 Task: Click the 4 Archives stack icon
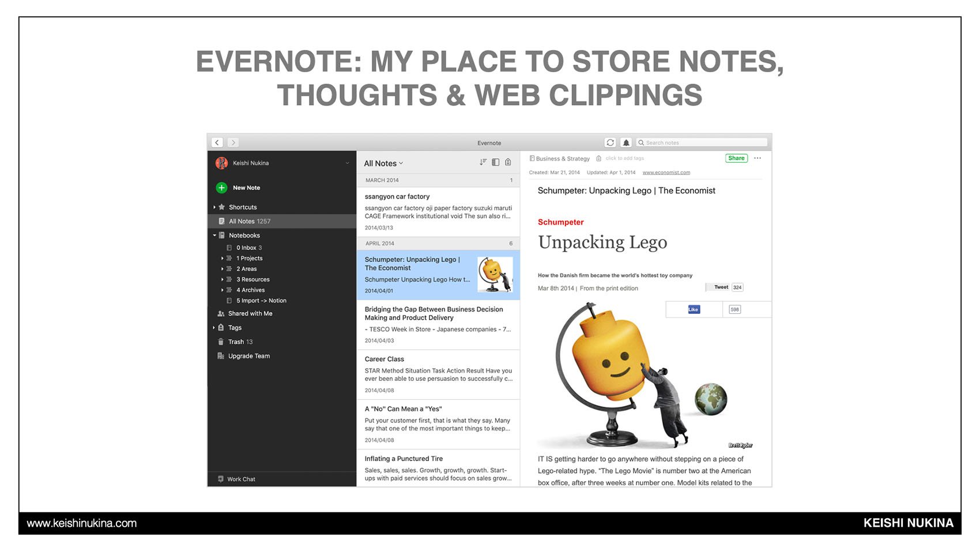pyautogui.click(x=229, y=290)
